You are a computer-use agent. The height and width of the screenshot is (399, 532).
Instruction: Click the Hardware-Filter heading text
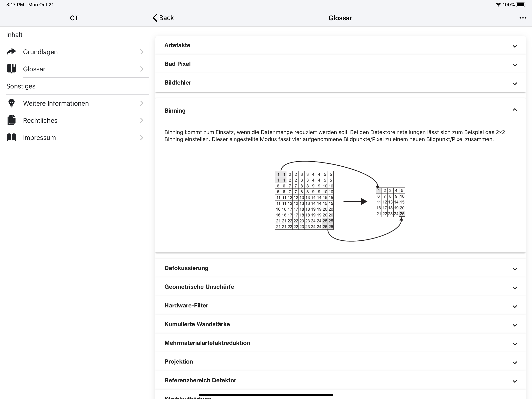tap(186, 305)
